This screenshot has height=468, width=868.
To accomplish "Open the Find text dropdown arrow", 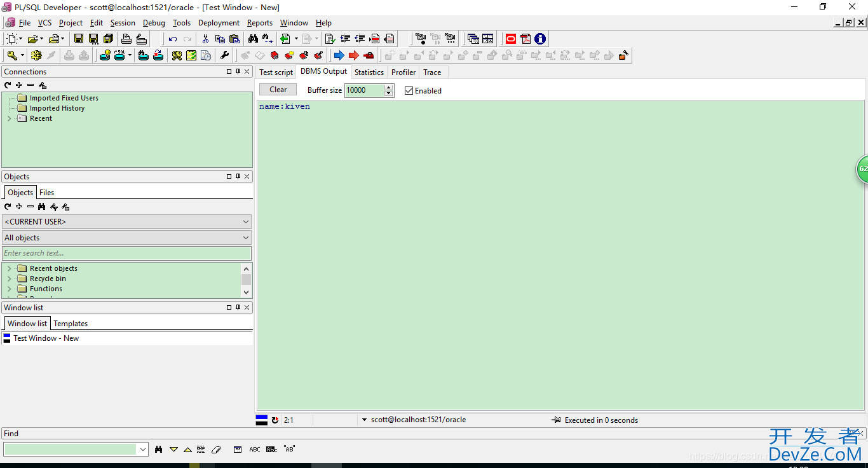I will click(x=142, y=450).
